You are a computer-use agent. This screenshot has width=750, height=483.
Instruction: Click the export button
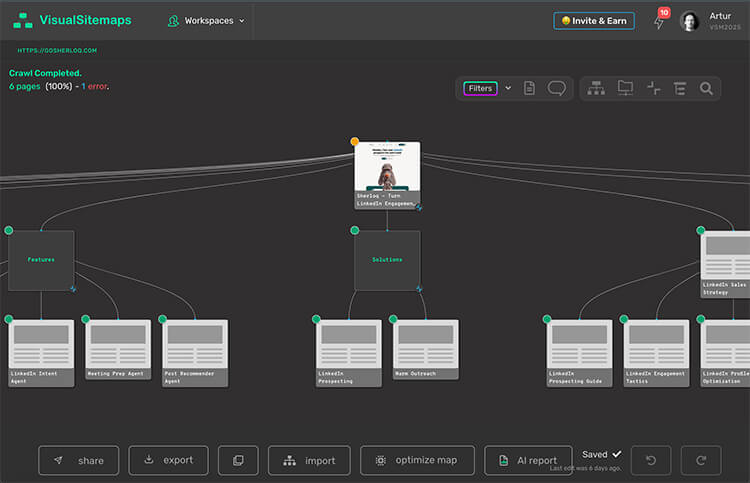point(168,461)
